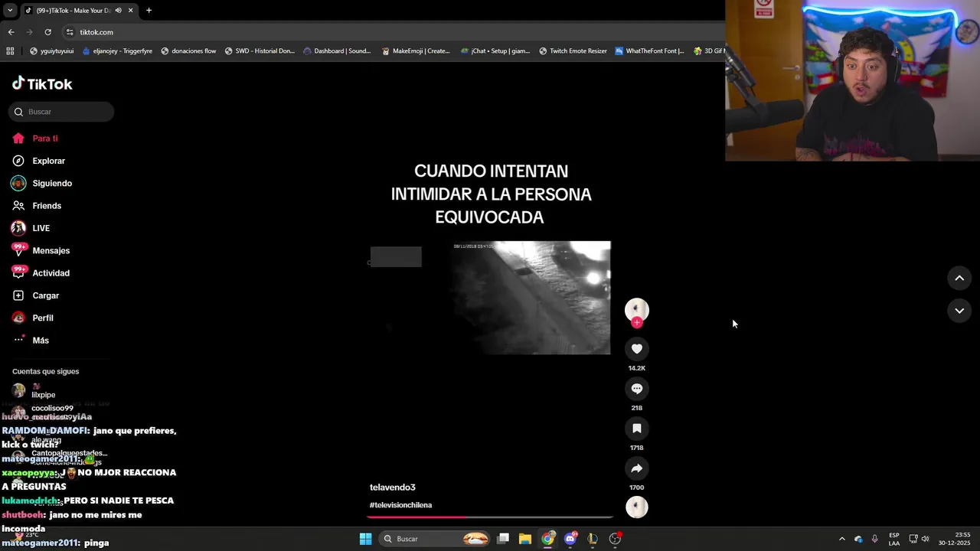980x551 pixels.
Task: Open the donaciones flow bookmark
Action: (188, 51)
